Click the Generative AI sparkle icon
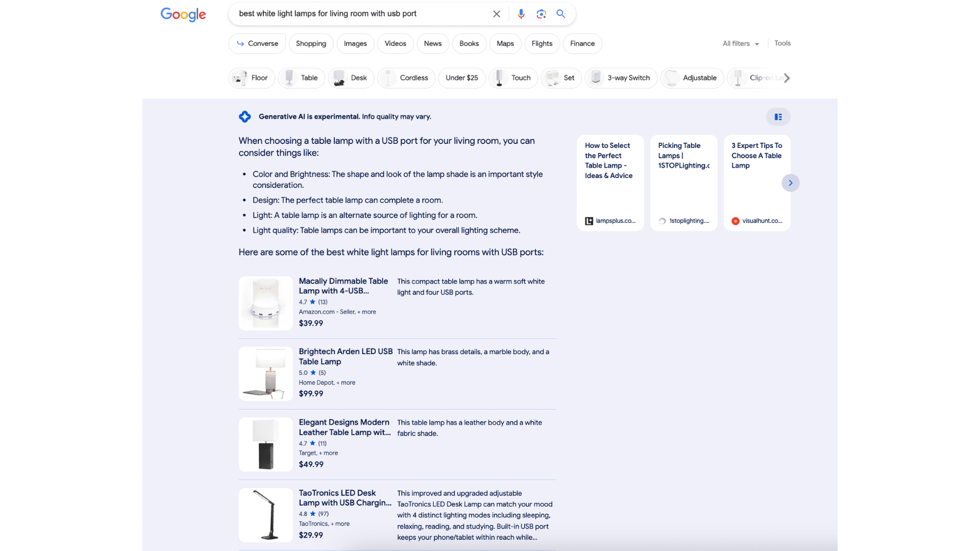980x551 pixels. (245, 117)
